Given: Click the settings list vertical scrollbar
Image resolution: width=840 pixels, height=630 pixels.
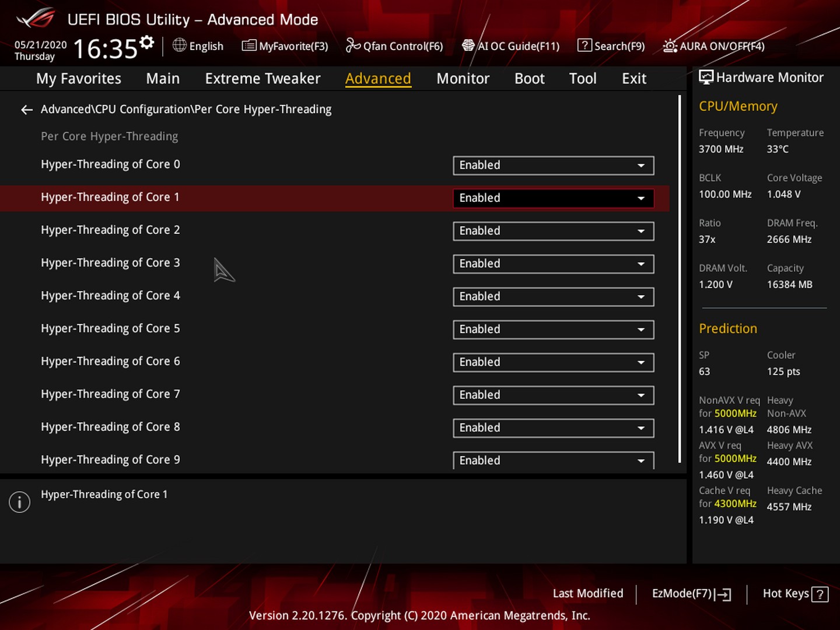Looking at the screenshot, I should click(x=680, y=279).
